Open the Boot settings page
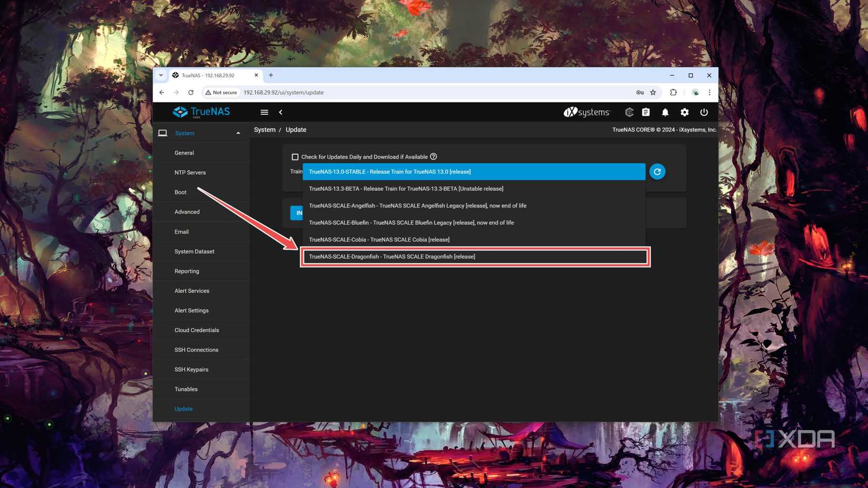The image size is (868, 488). 180,192
